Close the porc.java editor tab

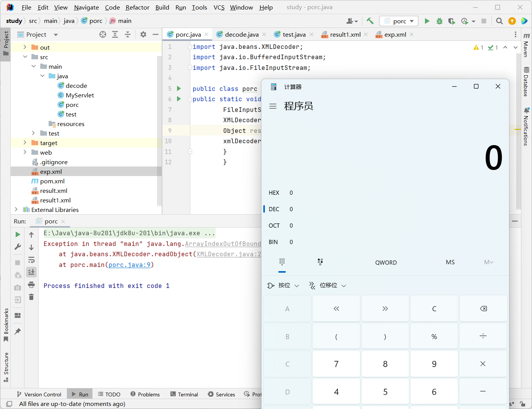pos(206,34)
